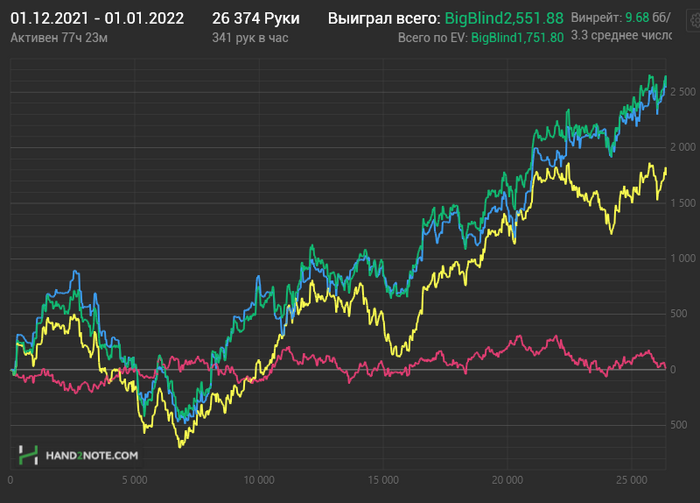Click the end of the pink line near zero

pyautogui.click(x=665, y=367)
